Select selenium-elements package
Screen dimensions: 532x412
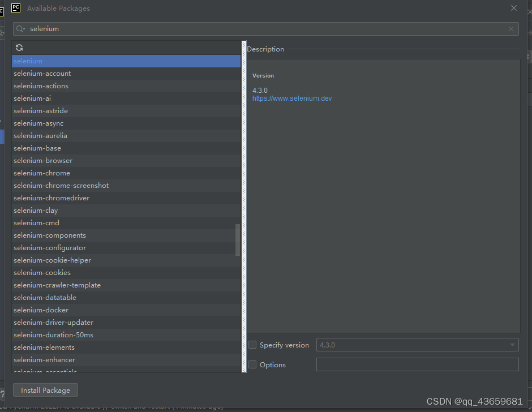126,347
